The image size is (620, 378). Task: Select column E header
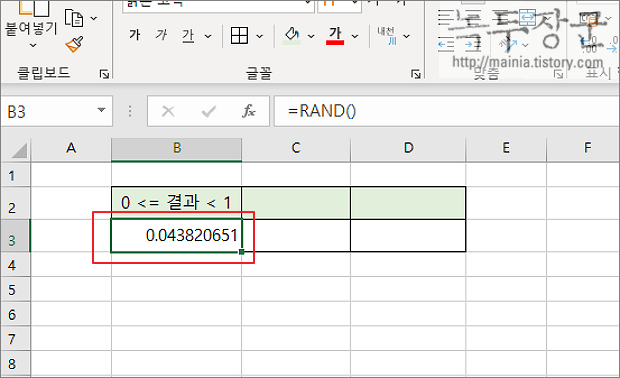[x=506, y=149]
